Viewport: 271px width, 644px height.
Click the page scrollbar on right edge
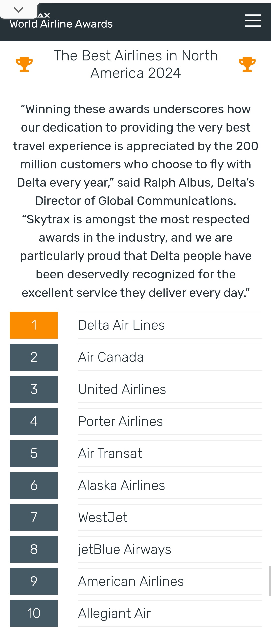click(x=270, y=581)
